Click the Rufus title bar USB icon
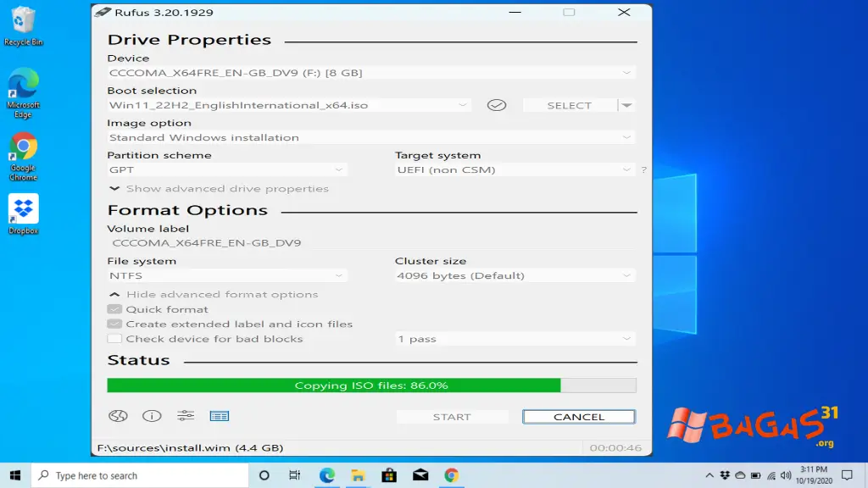This screenshot has width=868, height=488. pos(103,12)
